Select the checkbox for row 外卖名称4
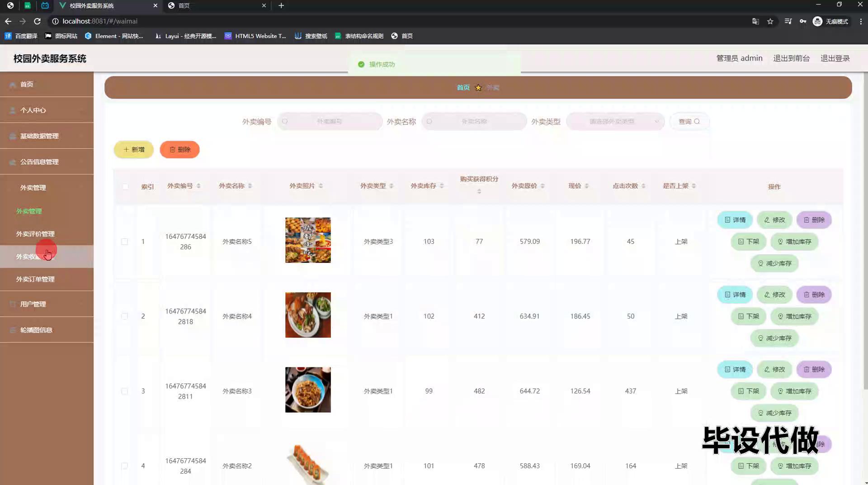Image resolution: width=868 pixels, height=485 pixels. point(124,316)
